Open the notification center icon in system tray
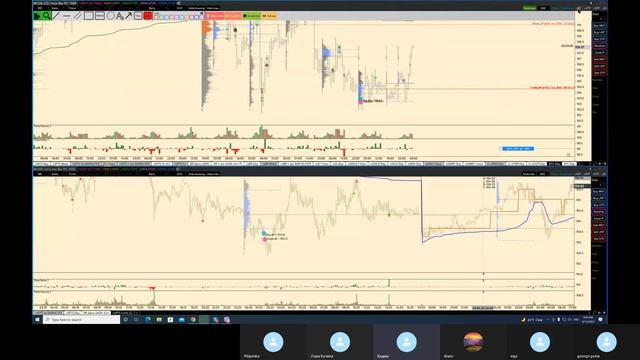Viewport: 640px width, 360px height. [x=600, y=320]
